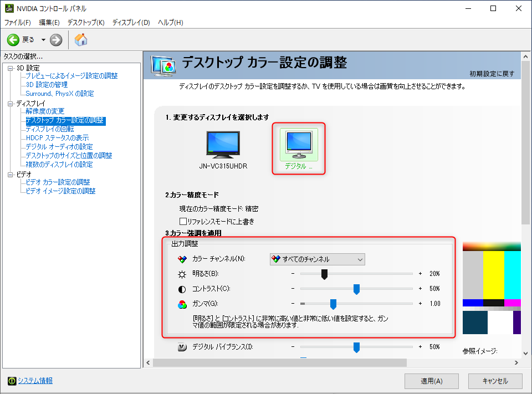
Task: Open ディスプレイの回転 tree item
Action: tap(50, 129)
